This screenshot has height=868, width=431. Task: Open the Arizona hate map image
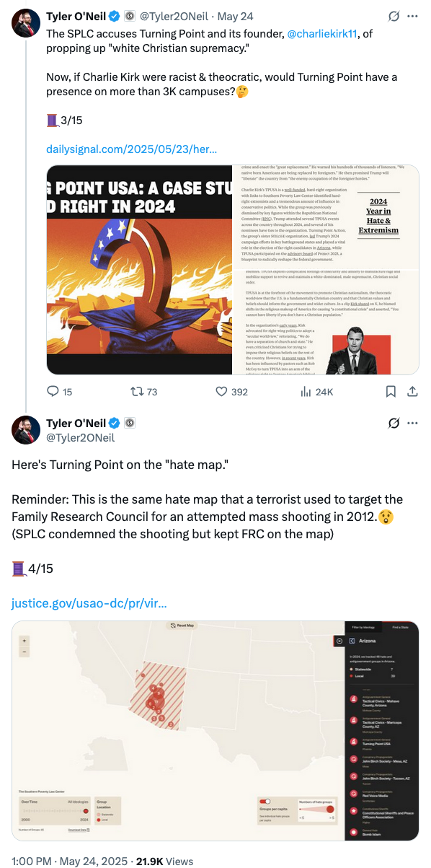[x=215, y=730]
